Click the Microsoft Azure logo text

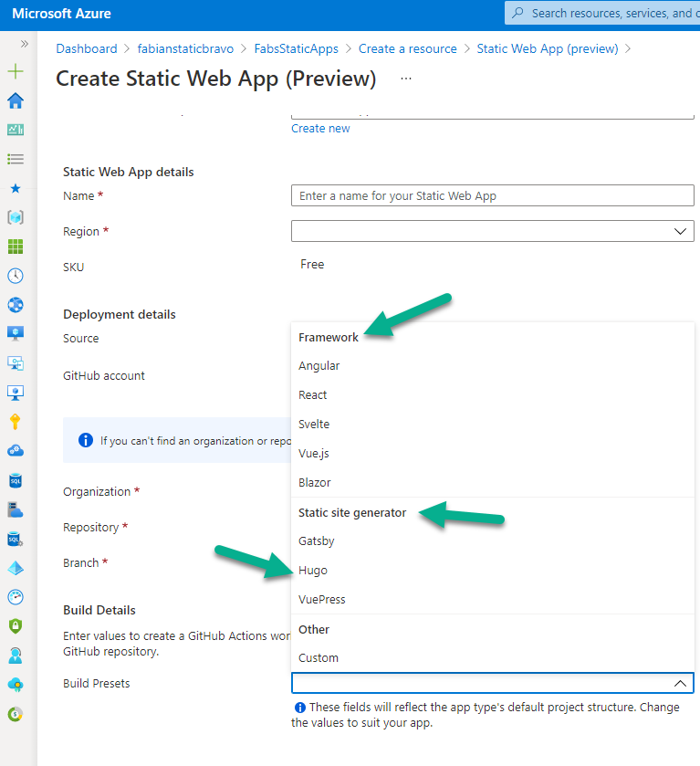pos(61,13)
